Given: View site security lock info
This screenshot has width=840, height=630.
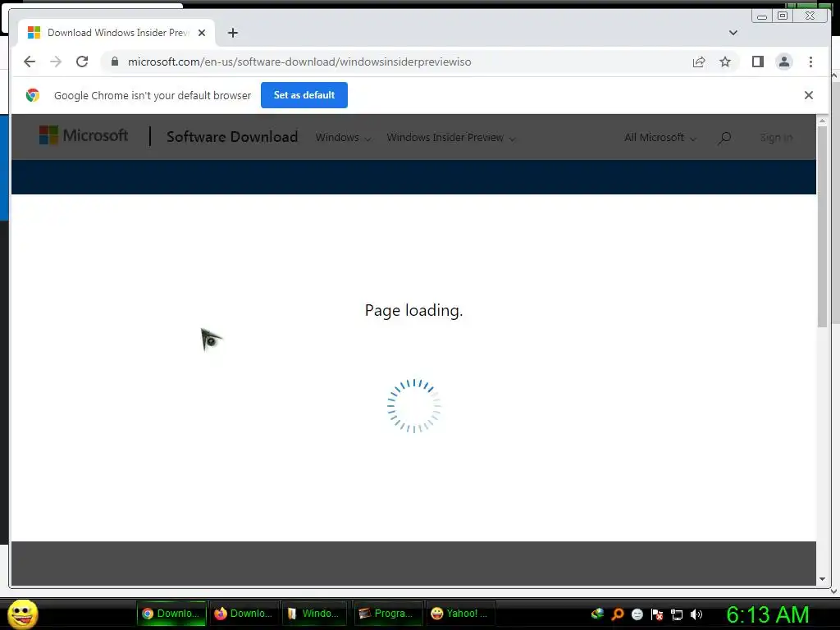Looking at the screenshot, I should point(115,62).
